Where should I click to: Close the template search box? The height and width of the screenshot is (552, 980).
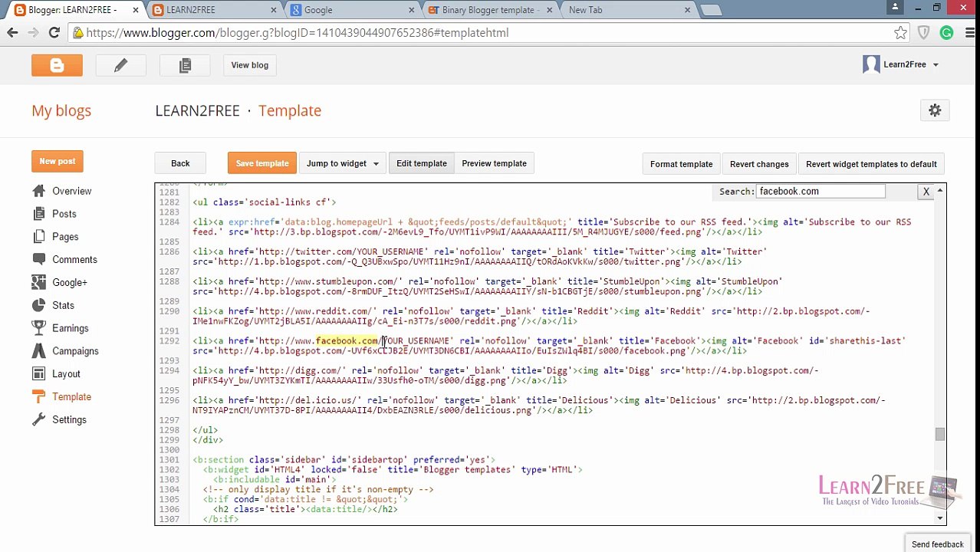pyautogui.click(x=926, y=192)
